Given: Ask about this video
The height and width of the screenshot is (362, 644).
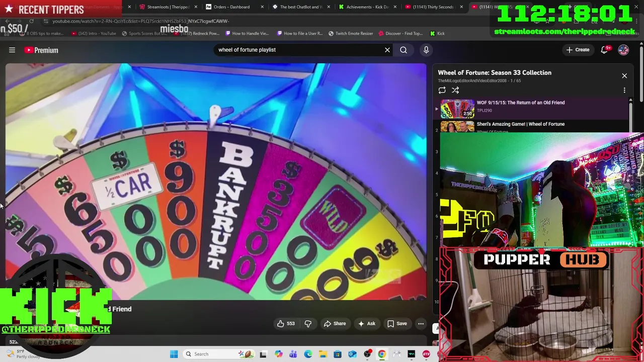Looking at the screenshot, I should pos(366,324).
